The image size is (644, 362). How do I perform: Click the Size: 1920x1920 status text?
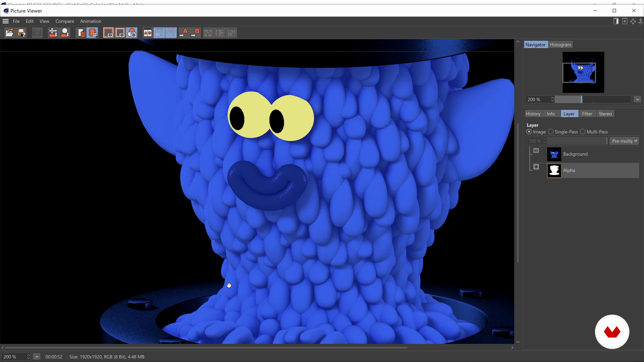pos(107,357)
